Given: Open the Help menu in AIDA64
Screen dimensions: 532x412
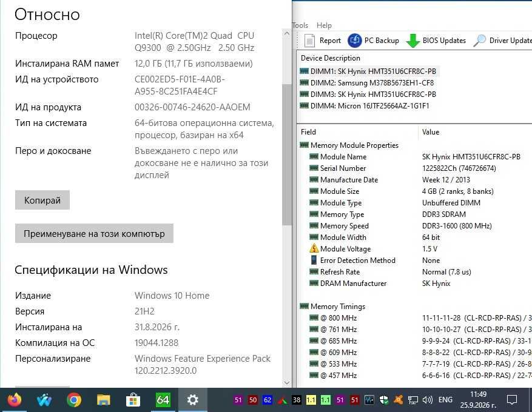Looking at the screenshot, I should point(324,25).
